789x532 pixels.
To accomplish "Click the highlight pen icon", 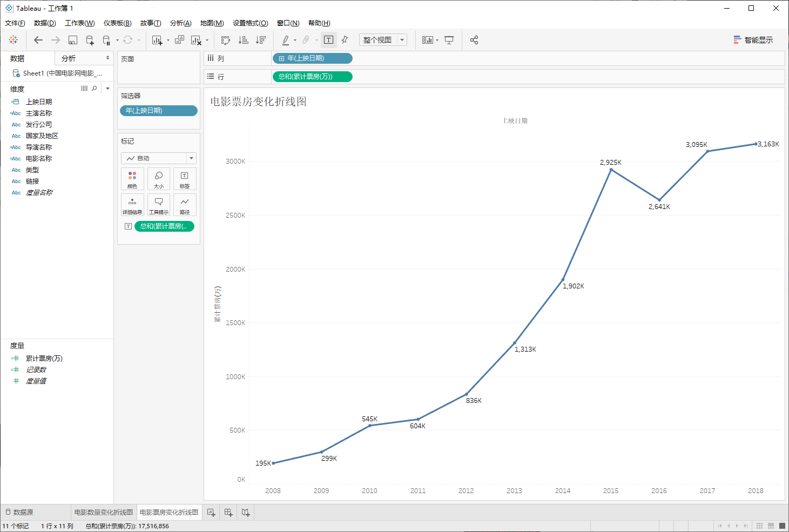I will 286,40.
